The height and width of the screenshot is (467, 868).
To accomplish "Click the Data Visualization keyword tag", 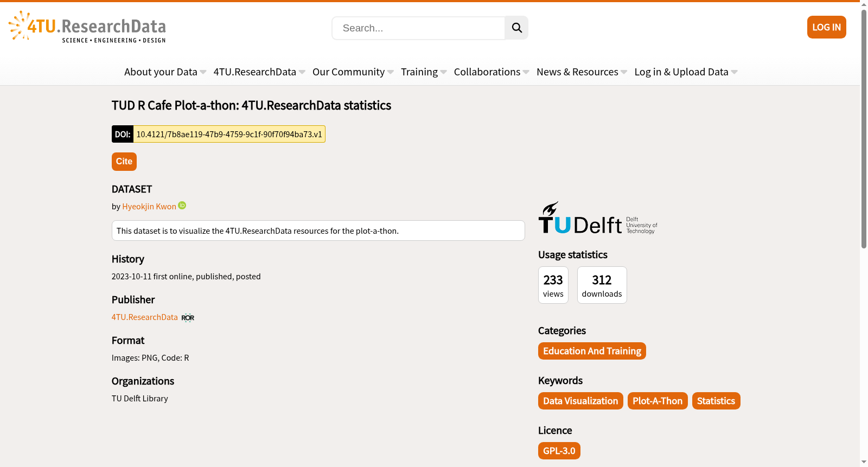I will (x=580, y=401).
